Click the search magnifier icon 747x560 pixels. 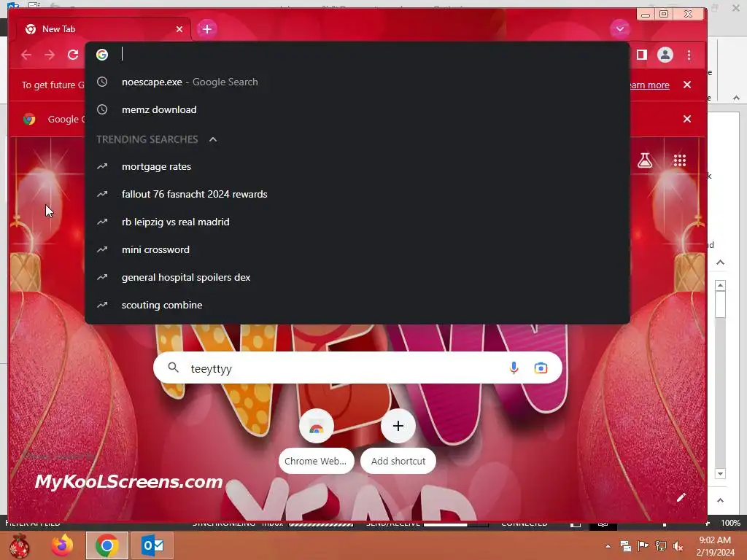click(174, 367)
